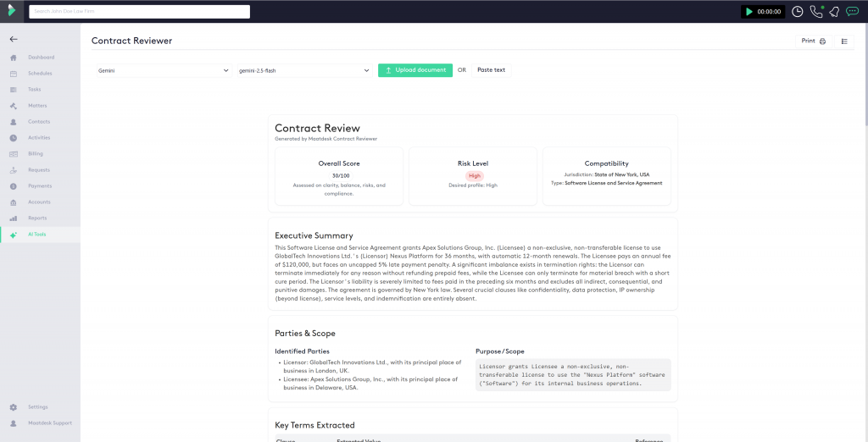
Task: Click the High risk level badge
Action: point(474,176)
